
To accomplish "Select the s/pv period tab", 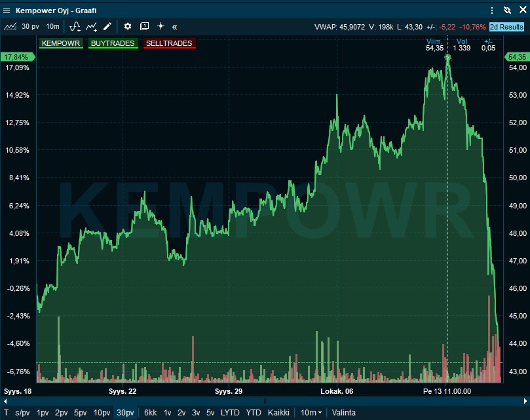I will tap(22, 413).
